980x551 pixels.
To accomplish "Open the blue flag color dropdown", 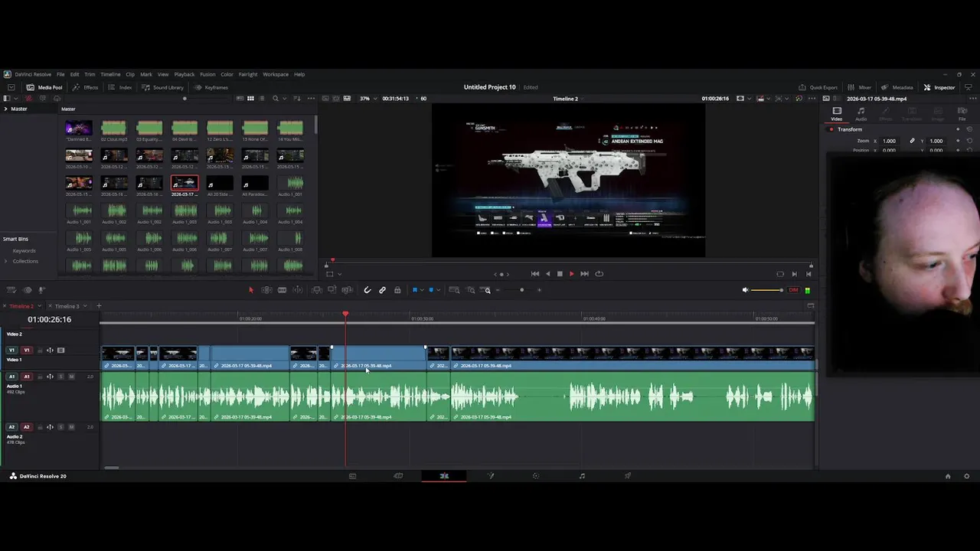I will (x=421, y=290).
